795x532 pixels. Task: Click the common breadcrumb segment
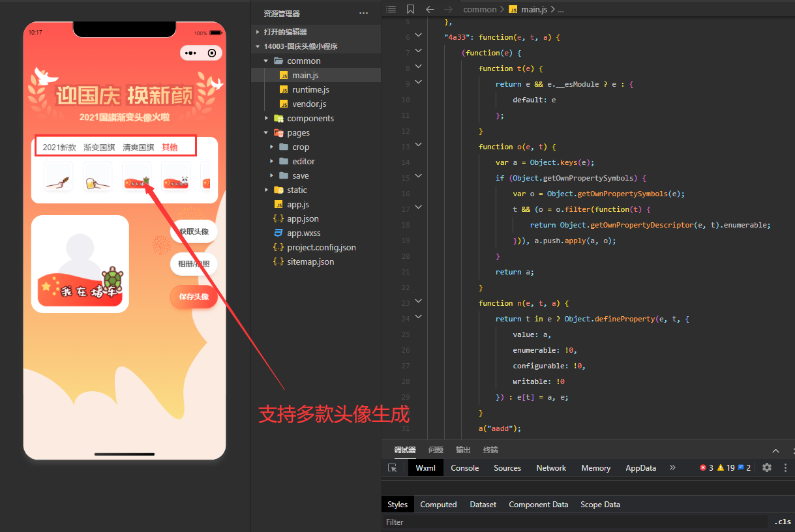click(479, 9)
